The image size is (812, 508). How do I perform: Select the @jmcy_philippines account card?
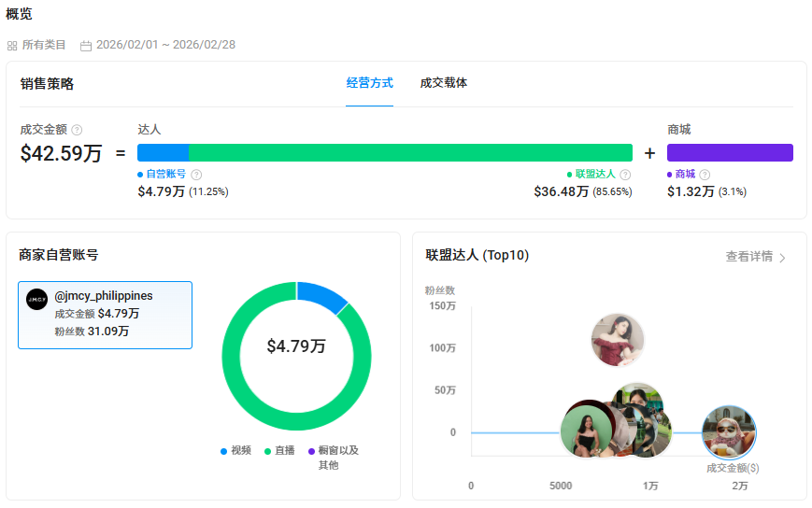click(x=105, y=315)
